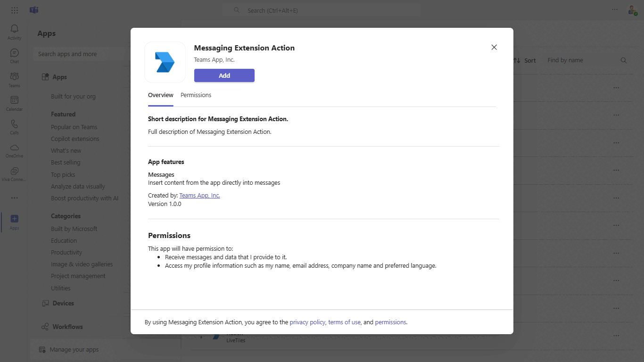Open the terms of use link
Image resolution: width=644 pixels, height=362 pixels.
344,322
